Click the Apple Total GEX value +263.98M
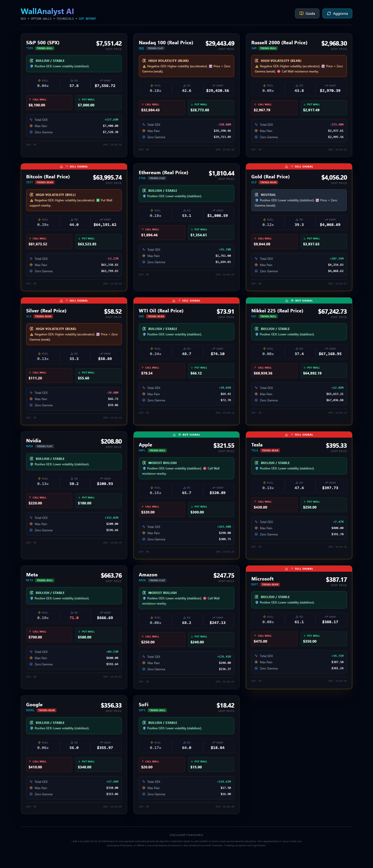Image resolution: width=373 pixels, height=868 pixels. (224, 527)
